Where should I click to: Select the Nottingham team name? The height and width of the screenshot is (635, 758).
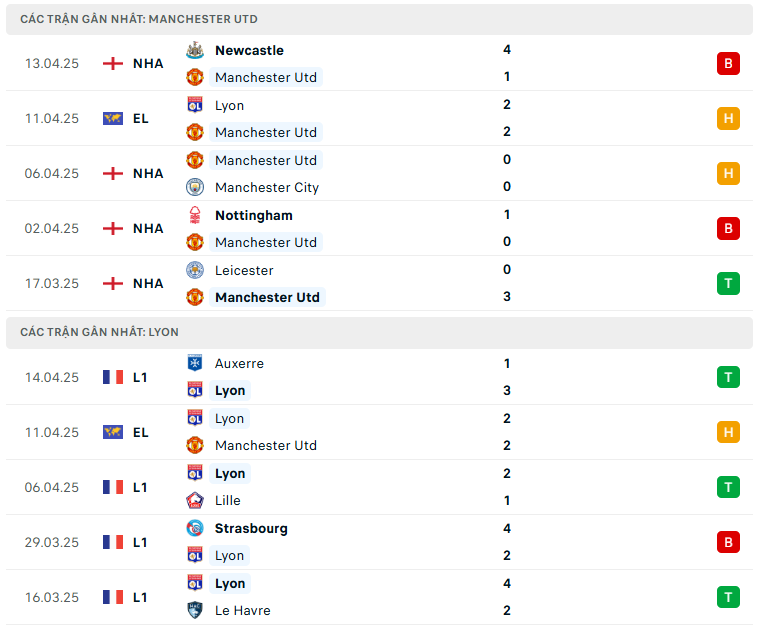click(x=254, y=215)
